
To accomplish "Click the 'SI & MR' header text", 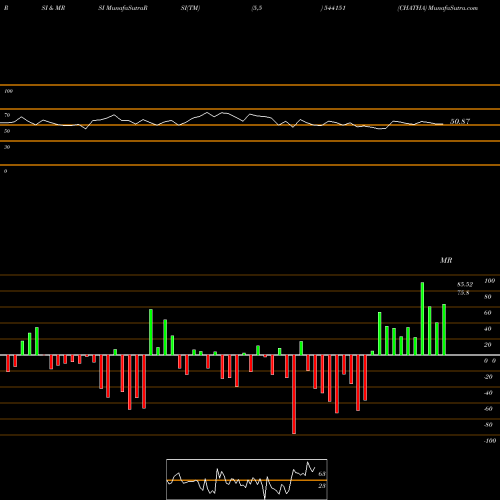I will [53, 8].
